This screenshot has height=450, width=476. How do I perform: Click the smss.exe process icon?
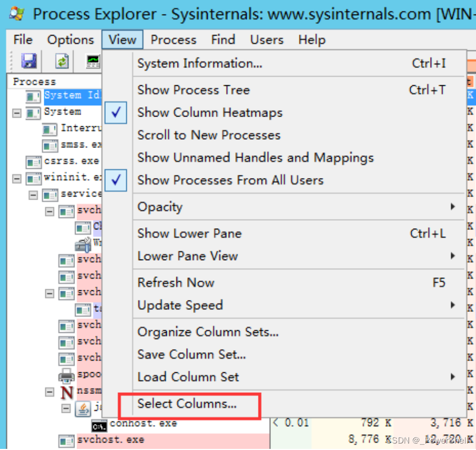tap(50, 146)
